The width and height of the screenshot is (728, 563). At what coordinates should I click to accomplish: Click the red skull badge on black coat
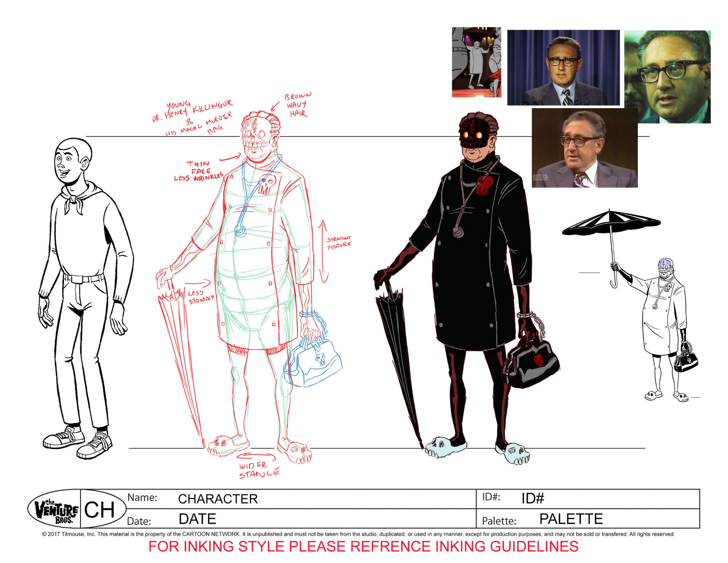pos(484,185)
